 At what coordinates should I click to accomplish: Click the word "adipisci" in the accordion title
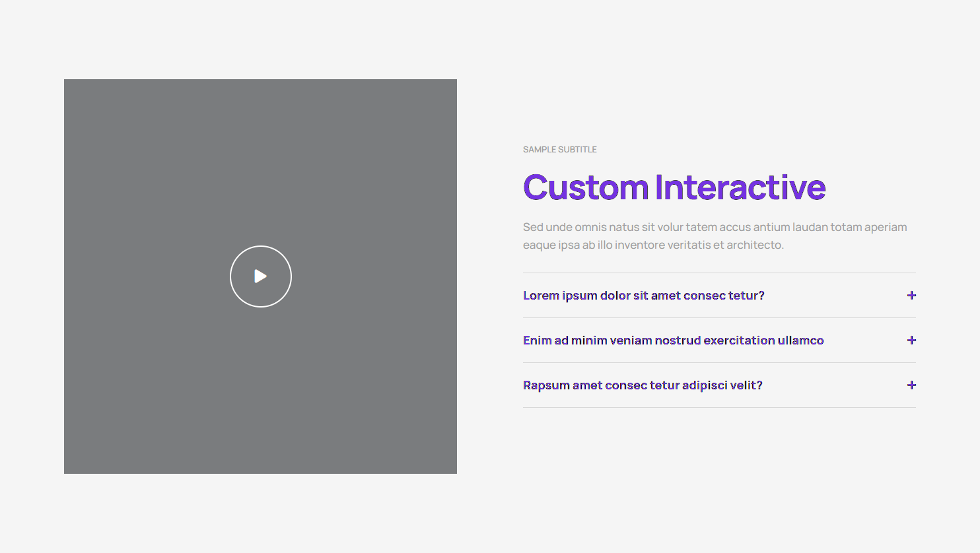[706, 385]
